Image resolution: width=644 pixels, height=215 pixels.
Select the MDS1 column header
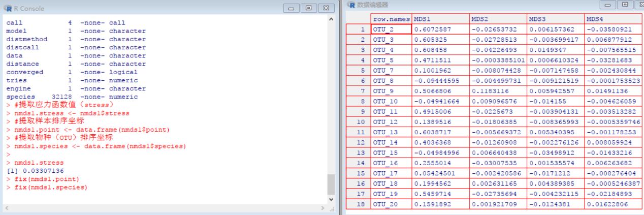(440, 19)
